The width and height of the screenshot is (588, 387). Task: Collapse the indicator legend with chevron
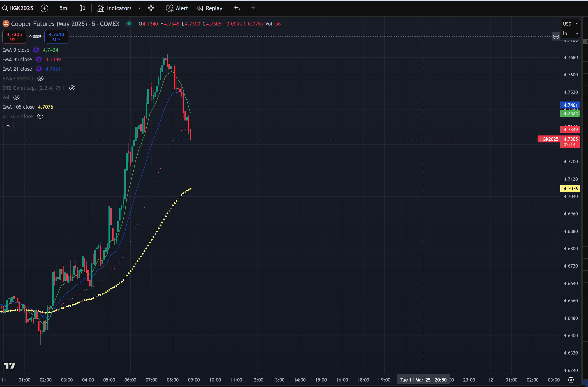(8, 126)
